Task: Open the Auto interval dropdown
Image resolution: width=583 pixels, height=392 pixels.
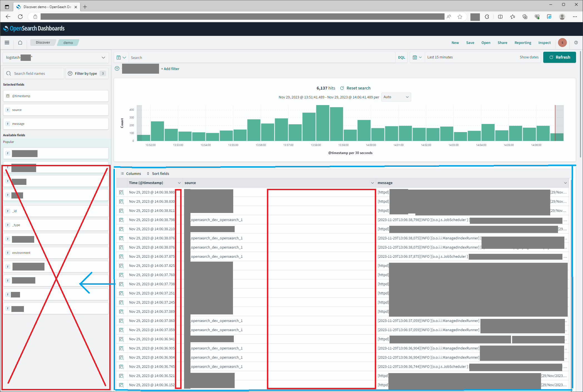Action: [x=396, y=97]
